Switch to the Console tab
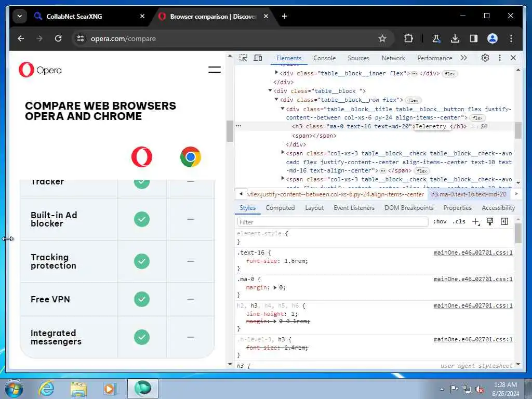The height and width of the screenshot is (399, 532). [324, 58]
